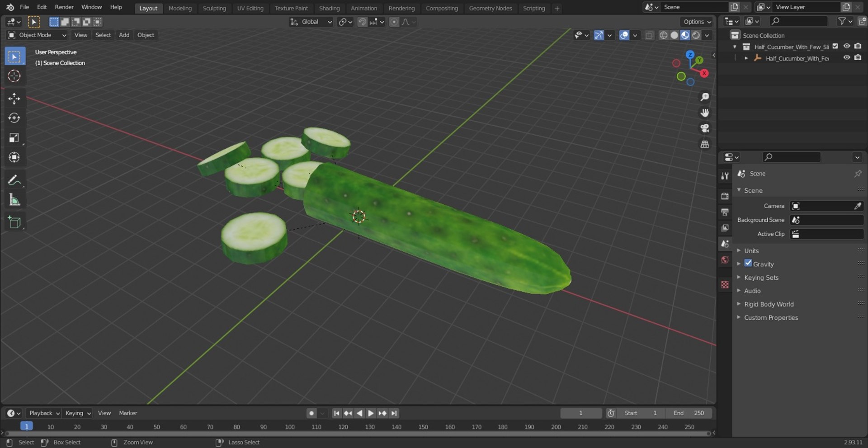The height and width of the screenshot is (448, 868).
Task: Open the Object Mode dropdown
Action: [x=37, y=35]
